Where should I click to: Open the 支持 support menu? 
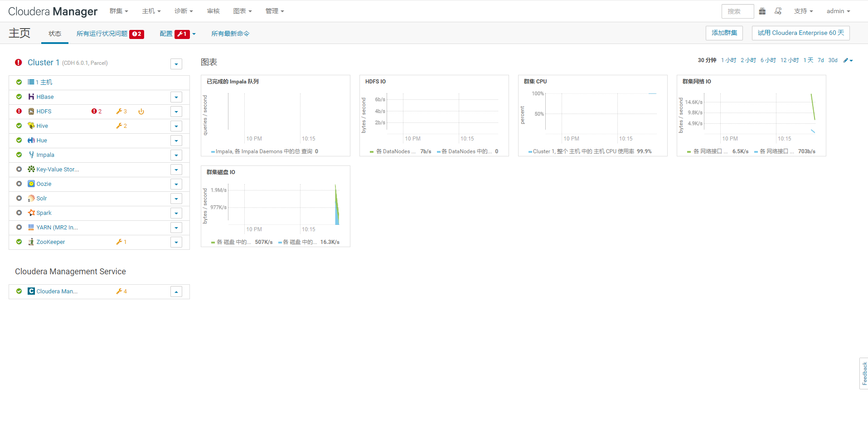coord(803,11)
